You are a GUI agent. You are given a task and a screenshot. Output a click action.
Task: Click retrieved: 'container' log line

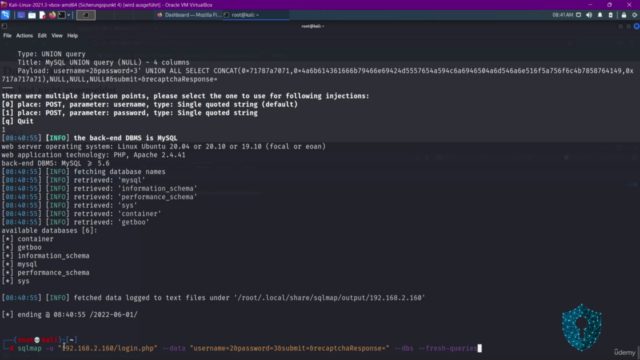[81, 214]
